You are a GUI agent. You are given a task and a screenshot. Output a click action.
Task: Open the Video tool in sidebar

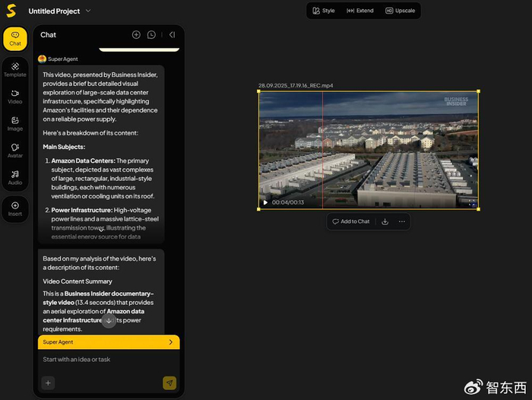[x=14, y=96]
